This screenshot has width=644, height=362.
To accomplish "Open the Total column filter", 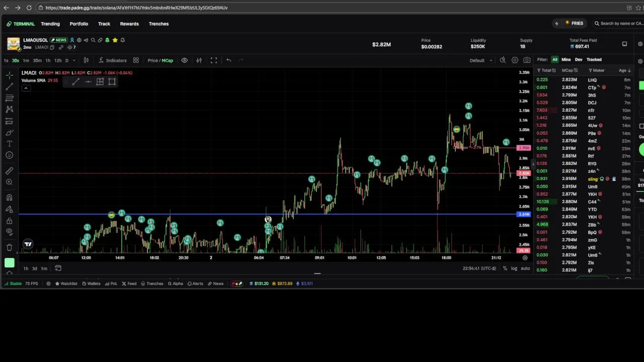I will coord(539,70).
